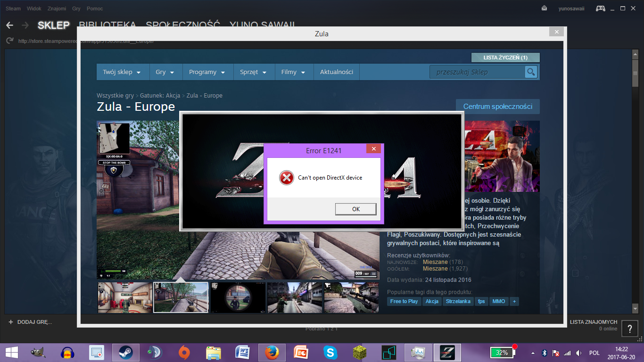644x362 pixels.
Task: Open the Widok menu
Action: click(x=34, y=8)
